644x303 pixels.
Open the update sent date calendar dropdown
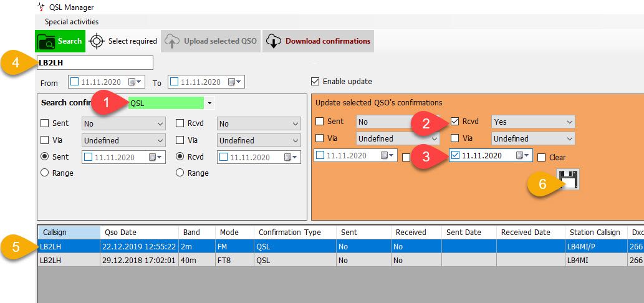pos(387,155)
